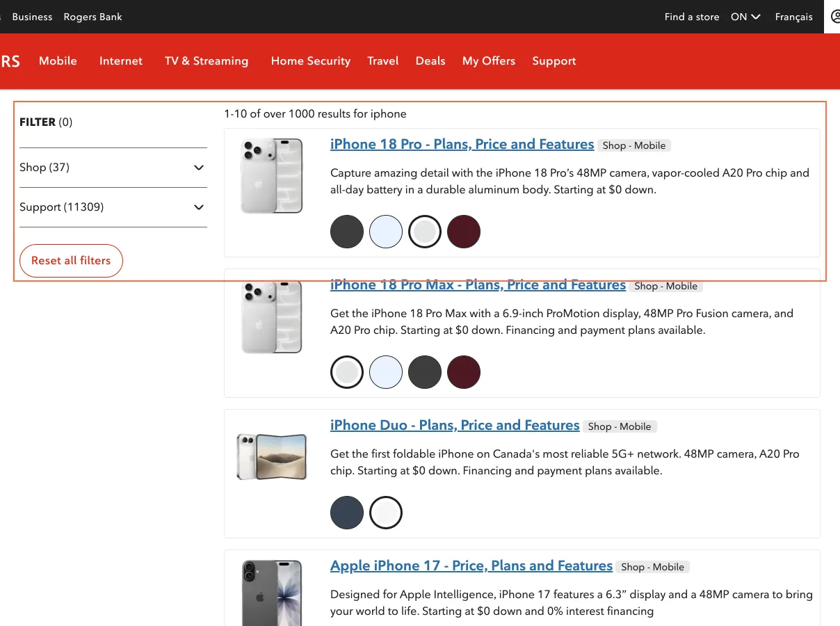
Task: Click the iPhone 18 Pro product image
Action: (272, 176)
